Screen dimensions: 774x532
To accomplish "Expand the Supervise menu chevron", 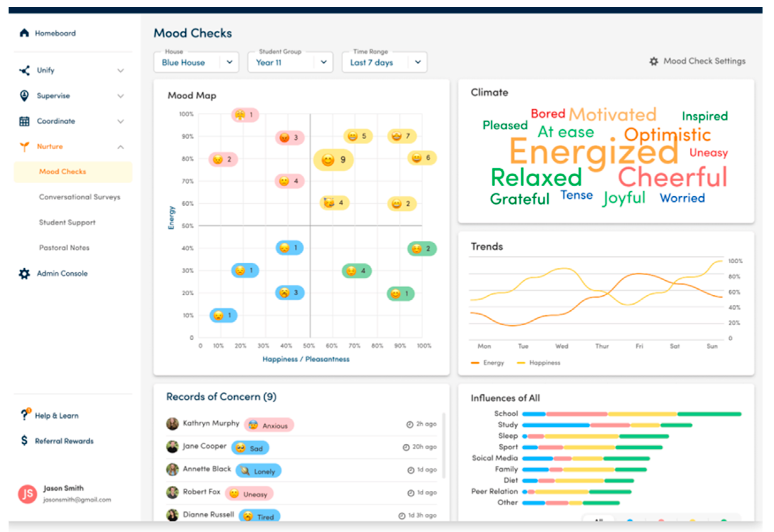I will point(121,96).
